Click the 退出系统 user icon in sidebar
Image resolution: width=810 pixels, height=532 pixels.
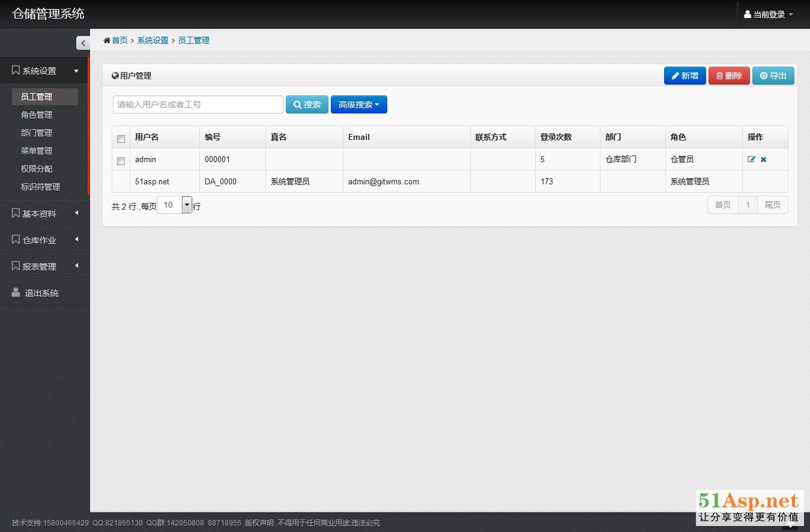coord(16,293)
